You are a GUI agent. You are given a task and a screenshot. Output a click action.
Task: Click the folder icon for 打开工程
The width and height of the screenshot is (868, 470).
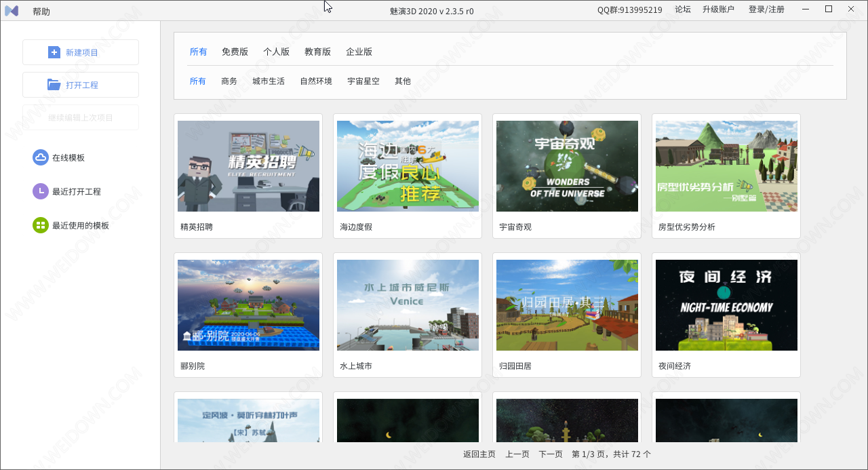pos(54,85)
